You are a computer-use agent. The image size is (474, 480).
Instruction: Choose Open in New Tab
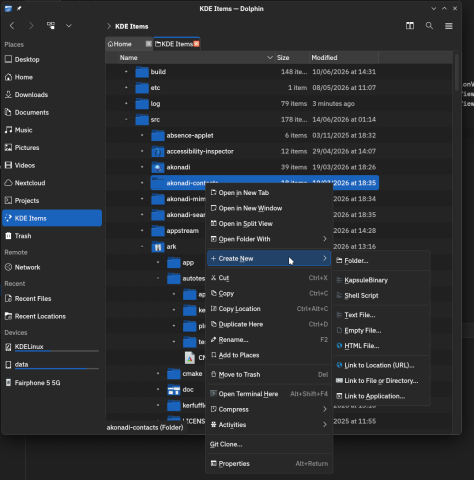(x=269, y=193)
